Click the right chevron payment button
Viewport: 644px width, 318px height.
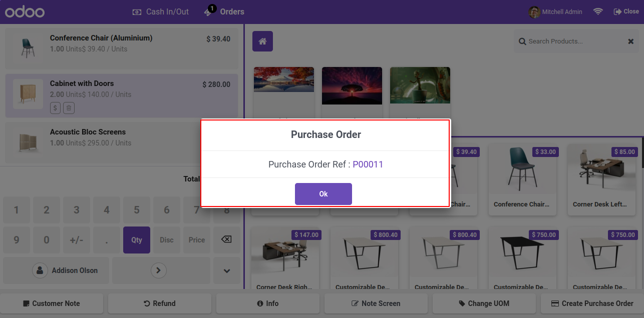pos(159,270)
